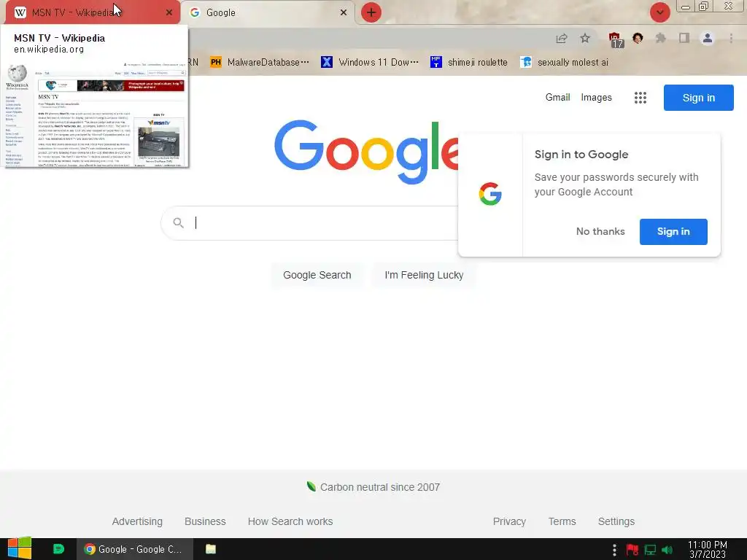Viewport: 747px width, 560px height.
Task: Open the Business footer link
Action: 205,521
